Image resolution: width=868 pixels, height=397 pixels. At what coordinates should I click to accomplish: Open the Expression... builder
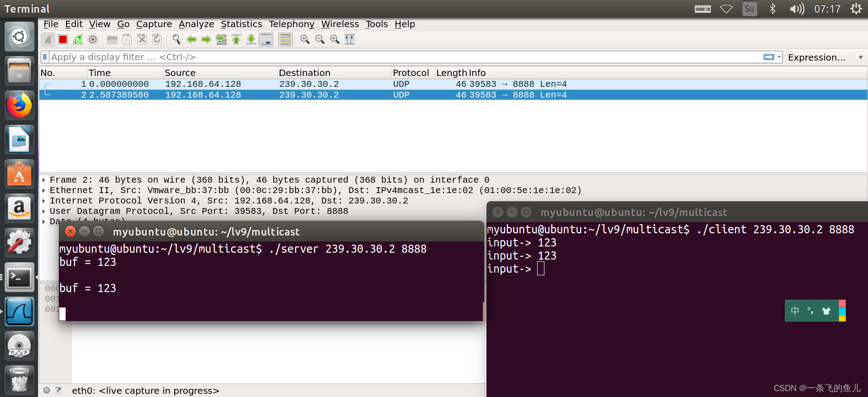tap(817, 57)
